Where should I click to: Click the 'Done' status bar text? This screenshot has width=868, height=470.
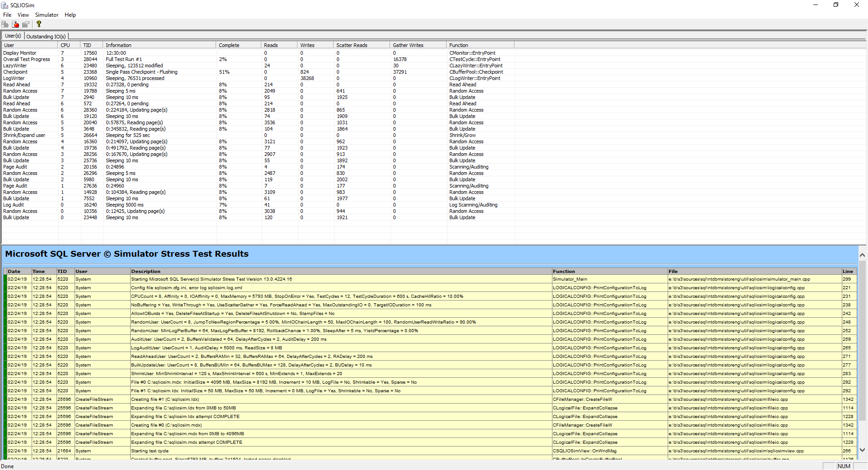(7, 466)
